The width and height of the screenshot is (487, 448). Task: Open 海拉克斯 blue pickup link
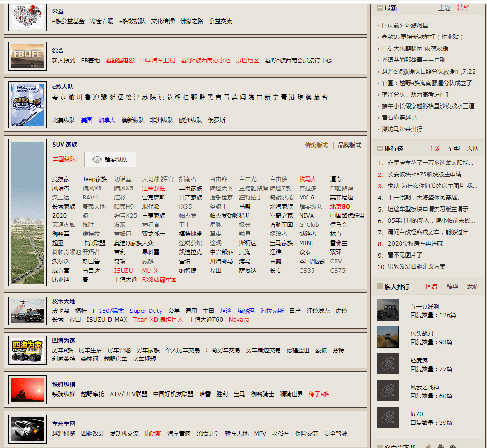click(x=272, y=311)
